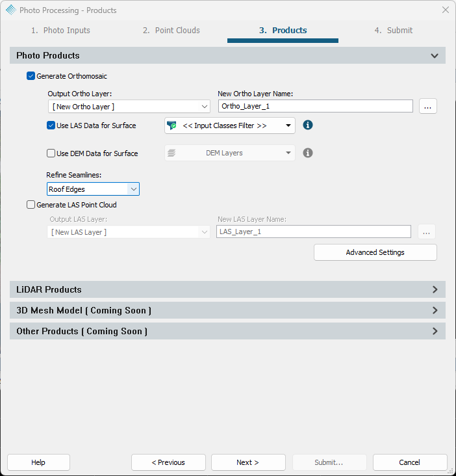Switch to the Point Clouds step tab

click(171, 31)
